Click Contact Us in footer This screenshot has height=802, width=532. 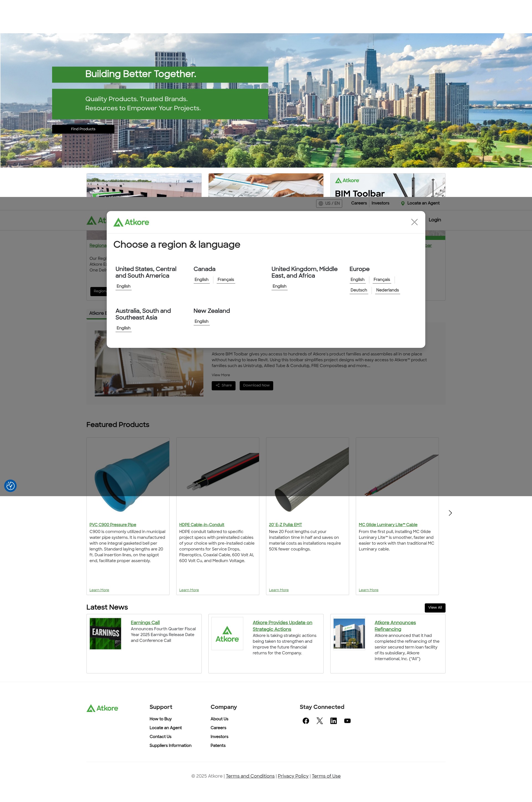click(x=160, y=737)
